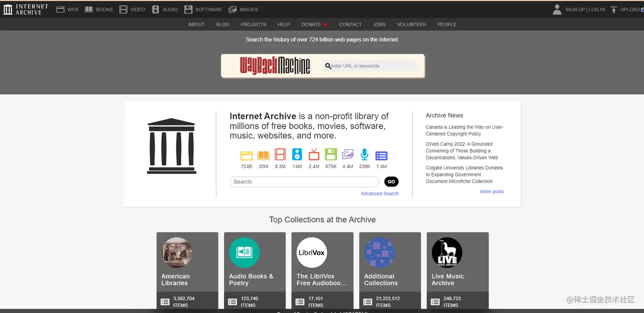Click the user avatar icon

point(557,9)
